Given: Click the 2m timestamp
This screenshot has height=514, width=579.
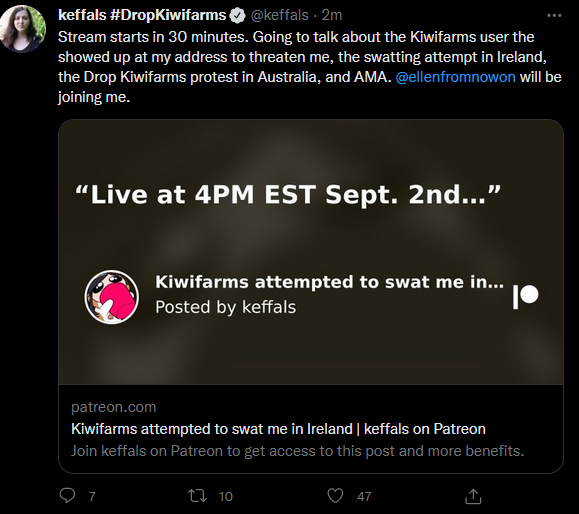Looking at the screenshot, I should coord(332,16).
